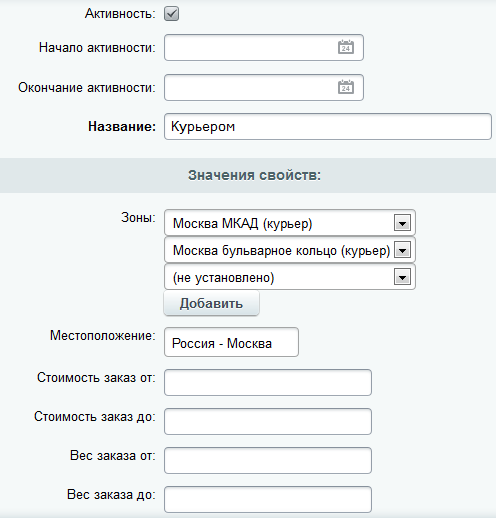Focus the Вес заказа от field
Viewport: 496px width, 518px height.
point(268,460)
